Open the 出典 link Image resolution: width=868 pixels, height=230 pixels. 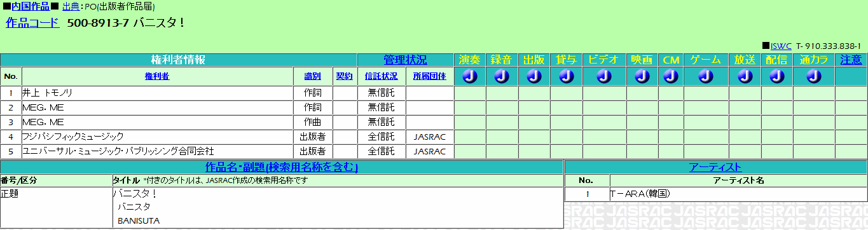click(x=71, y=6)
